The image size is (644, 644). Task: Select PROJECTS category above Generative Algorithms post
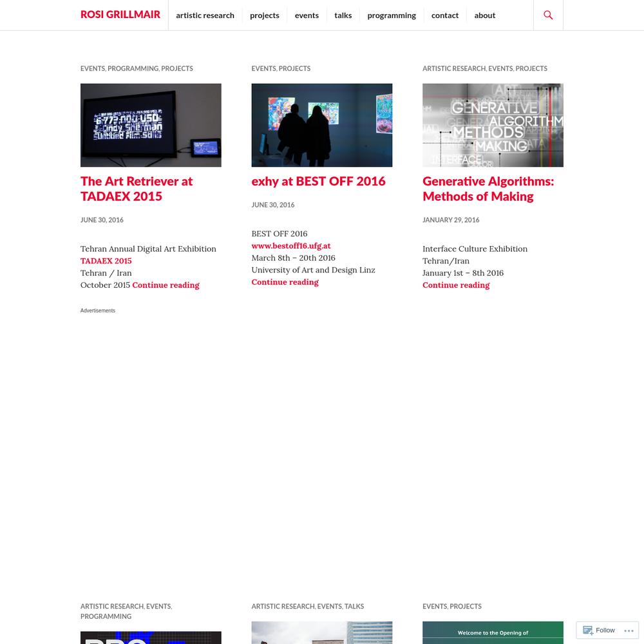tap(531, 69)
